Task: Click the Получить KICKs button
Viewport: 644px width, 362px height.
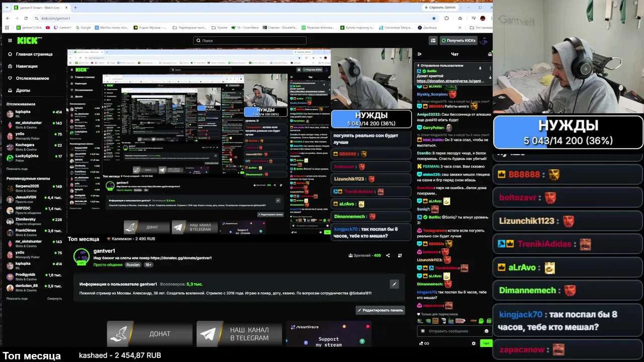Action: pos(458,40)
